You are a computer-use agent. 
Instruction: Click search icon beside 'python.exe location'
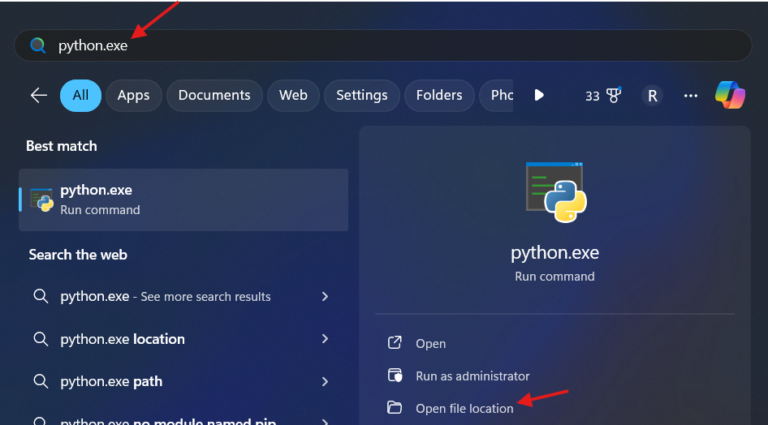pyautogui.click(x=41, y=339)
